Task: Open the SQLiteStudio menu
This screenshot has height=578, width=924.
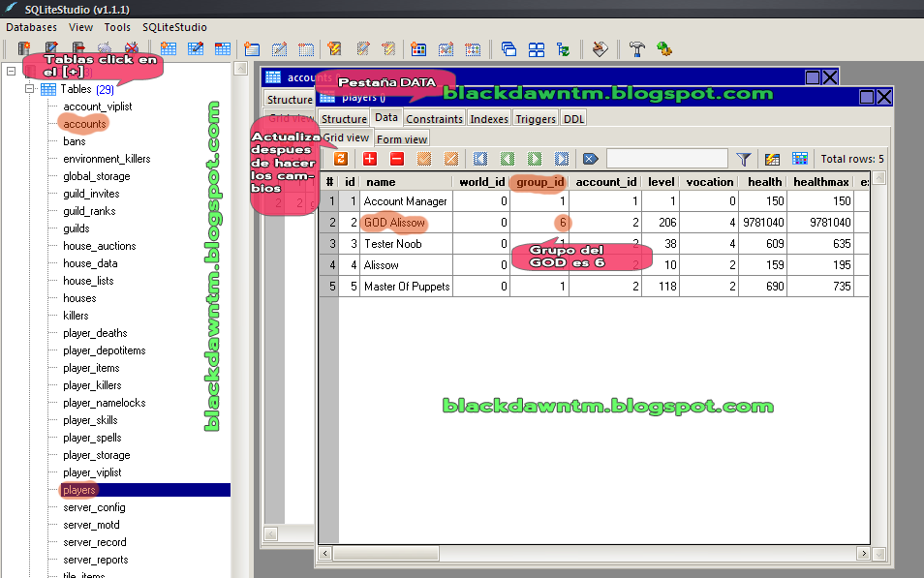Action: (x=174, y=27)
